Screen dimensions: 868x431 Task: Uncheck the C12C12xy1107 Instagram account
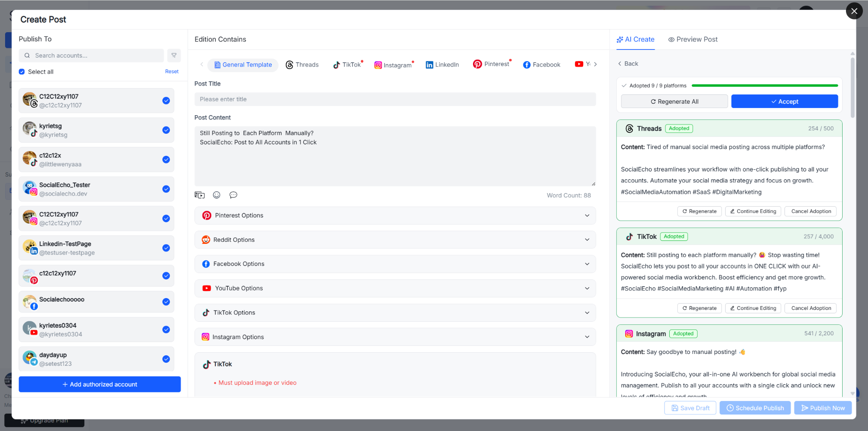coord(166,218)
